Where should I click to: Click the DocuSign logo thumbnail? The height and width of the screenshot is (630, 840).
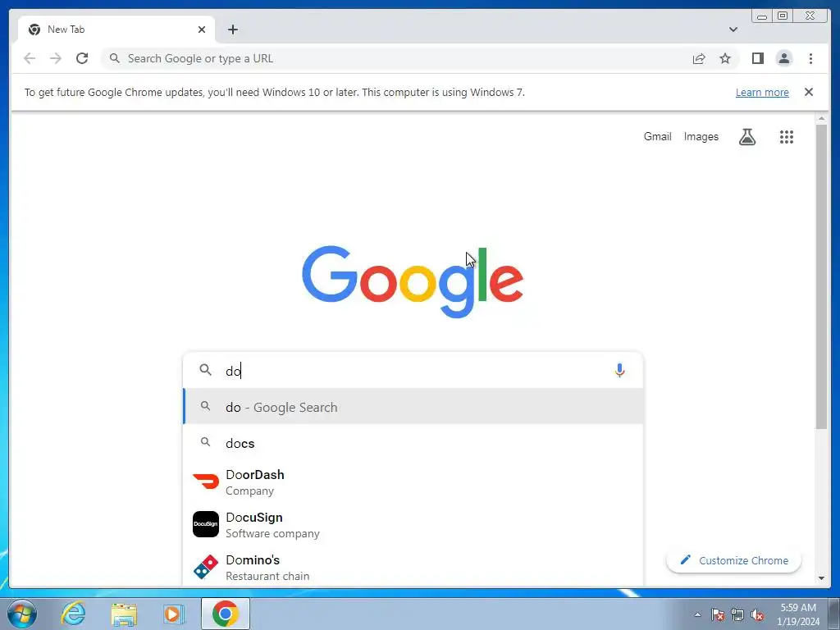pyautogui.click(x=206, y=524)
